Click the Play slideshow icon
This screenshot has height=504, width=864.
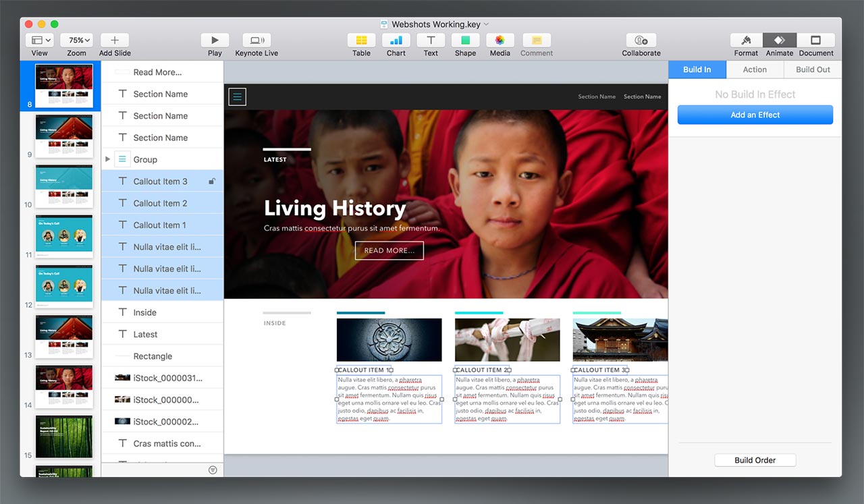pos(215,40)
